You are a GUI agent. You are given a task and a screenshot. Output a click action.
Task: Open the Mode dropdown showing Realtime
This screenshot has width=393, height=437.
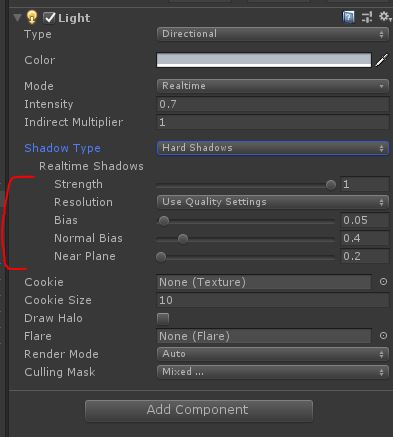point(273,86)
